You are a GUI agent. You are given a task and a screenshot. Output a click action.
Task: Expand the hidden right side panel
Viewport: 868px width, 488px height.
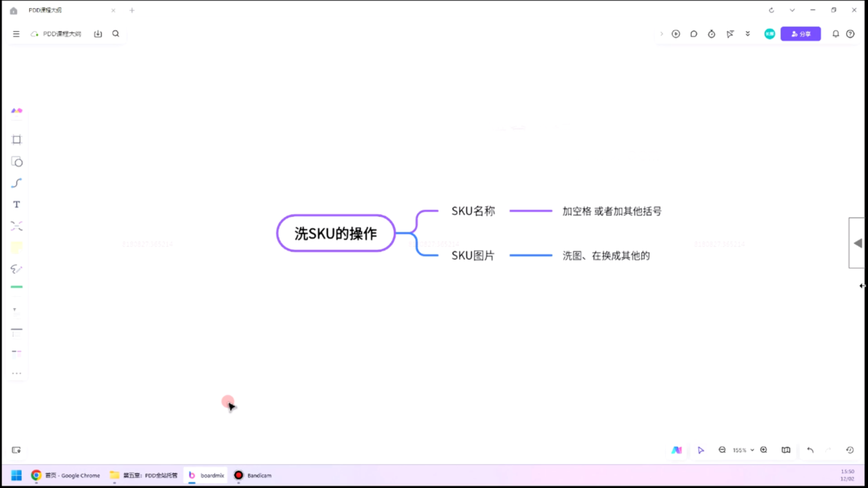(857, 242)
